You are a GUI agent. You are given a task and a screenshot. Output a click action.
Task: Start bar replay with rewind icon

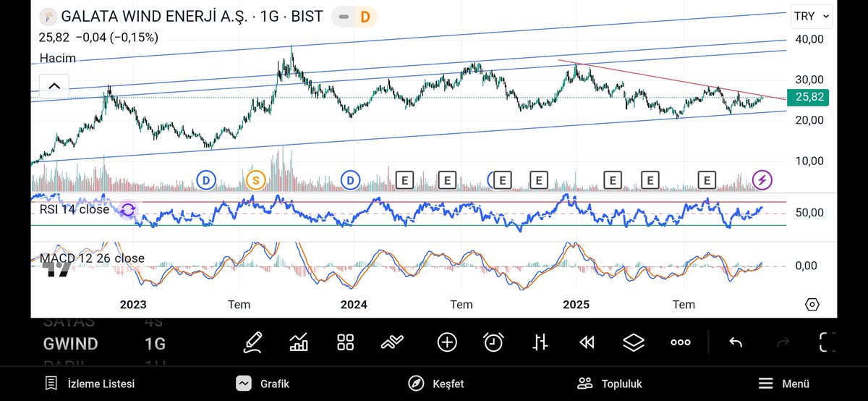587,342
